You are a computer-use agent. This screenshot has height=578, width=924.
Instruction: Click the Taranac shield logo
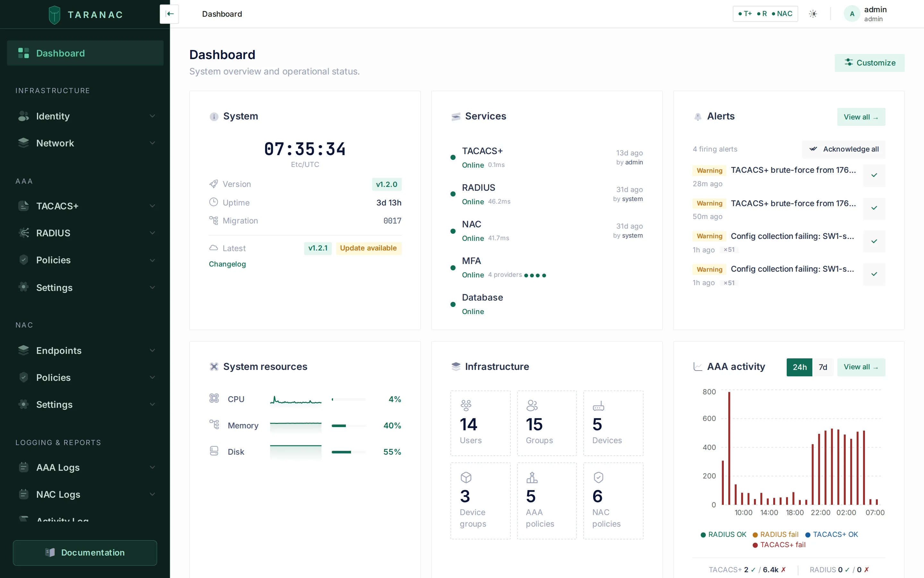click(x=55, y=14)
